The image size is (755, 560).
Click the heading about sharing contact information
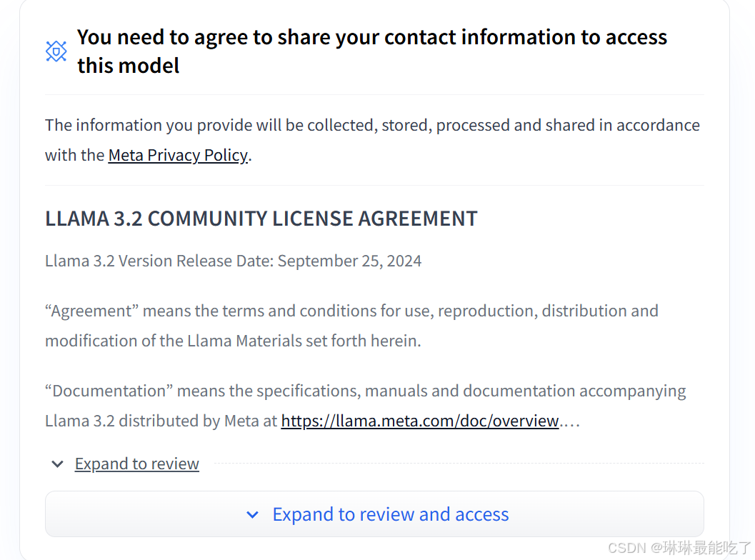[x=372, y=51]
